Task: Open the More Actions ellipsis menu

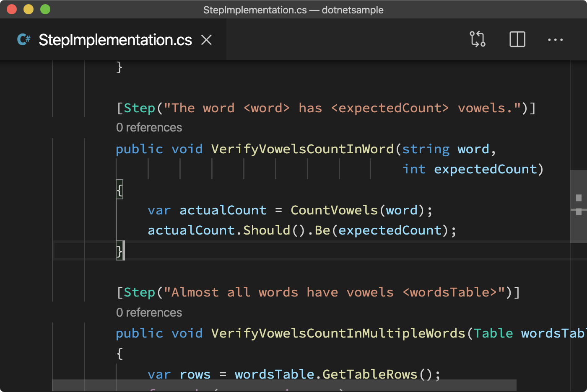Action: (x=555, y=40)
